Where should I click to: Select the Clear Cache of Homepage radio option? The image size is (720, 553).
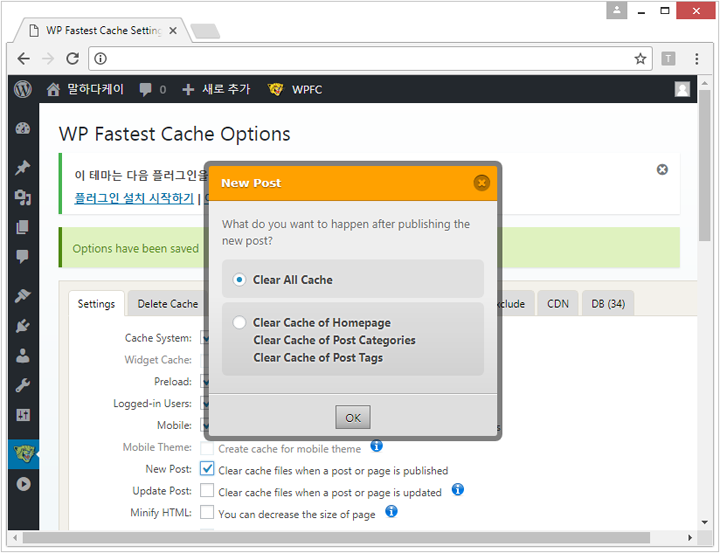(x=239, y=323)
